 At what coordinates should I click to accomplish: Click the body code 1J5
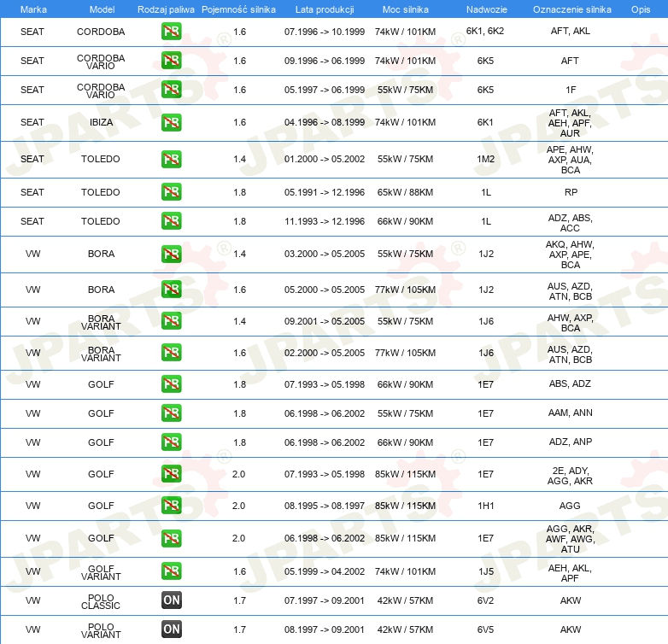[486, 571]
